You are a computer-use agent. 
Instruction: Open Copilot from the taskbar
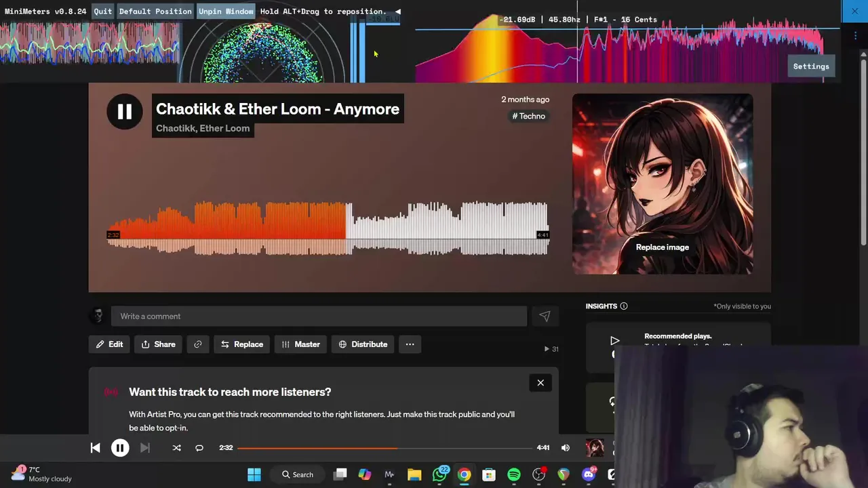365,474
